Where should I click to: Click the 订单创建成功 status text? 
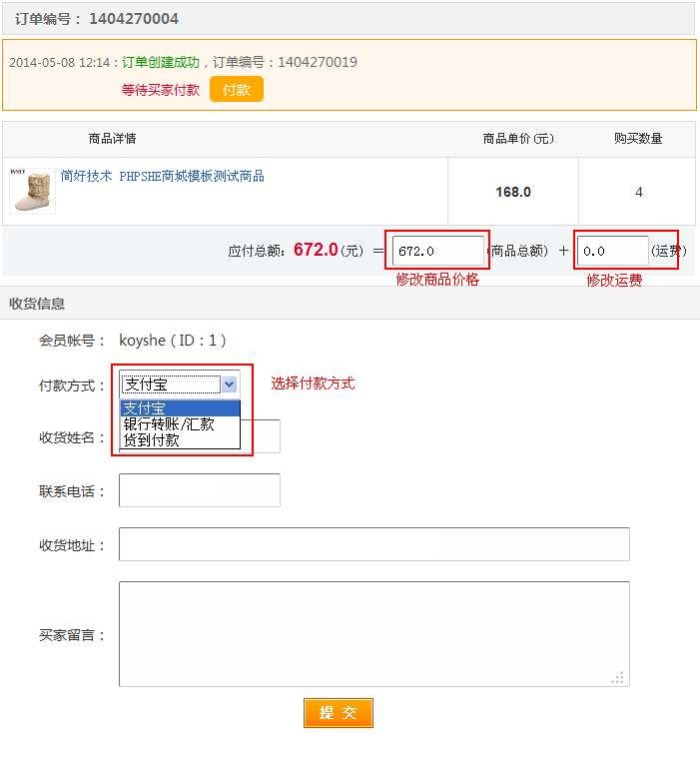160,62
